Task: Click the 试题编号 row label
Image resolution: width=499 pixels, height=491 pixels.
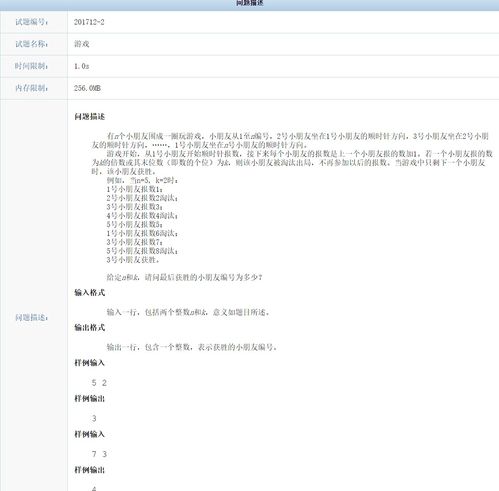Action: 31,22
